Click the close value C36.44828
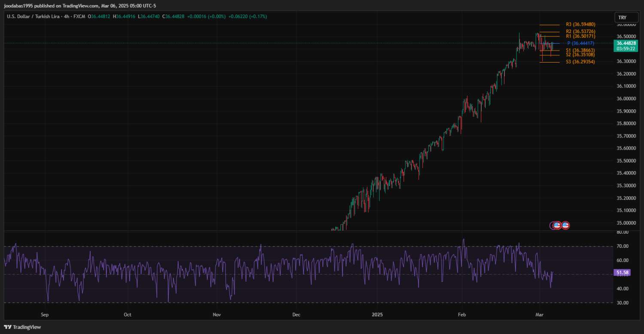Screen dimensions: 644x334 173,17
